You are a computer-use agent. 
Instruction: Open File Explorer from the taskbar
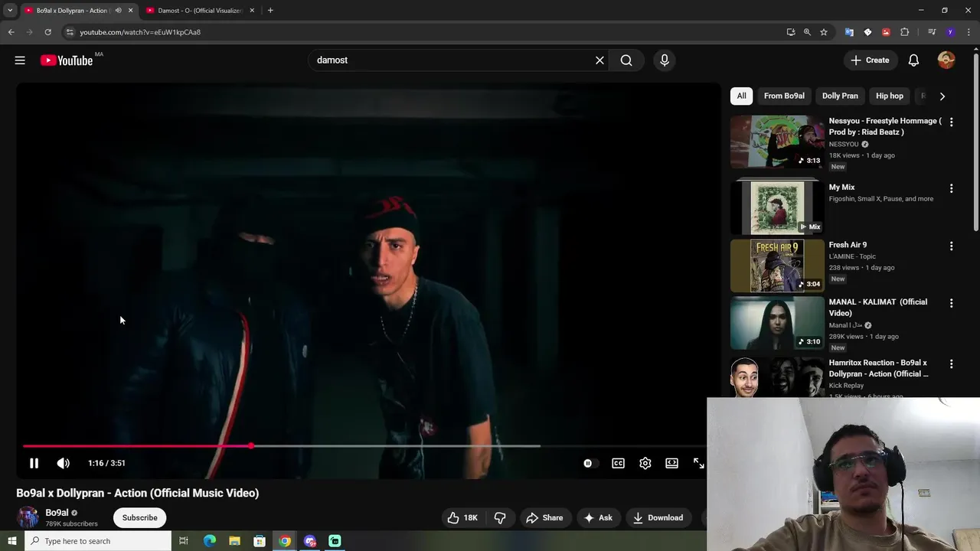tap(234, 541)
